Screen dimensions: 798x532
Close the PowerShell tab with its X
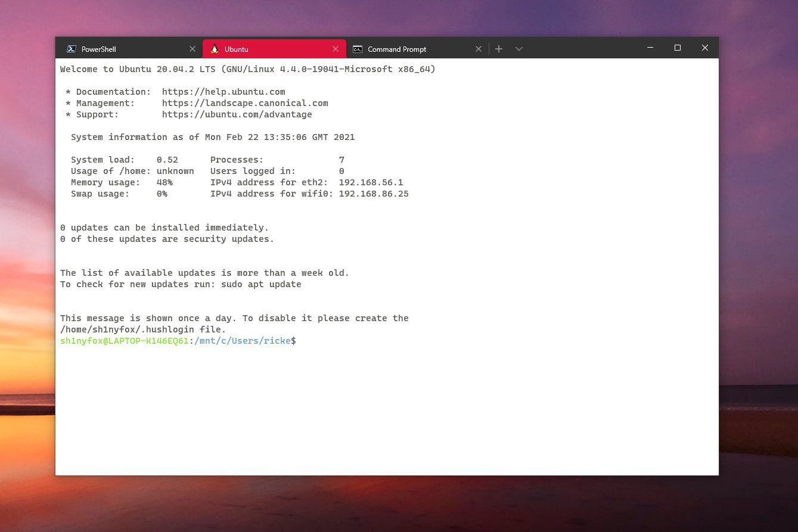pyautogui.click(x=192, y=48)
